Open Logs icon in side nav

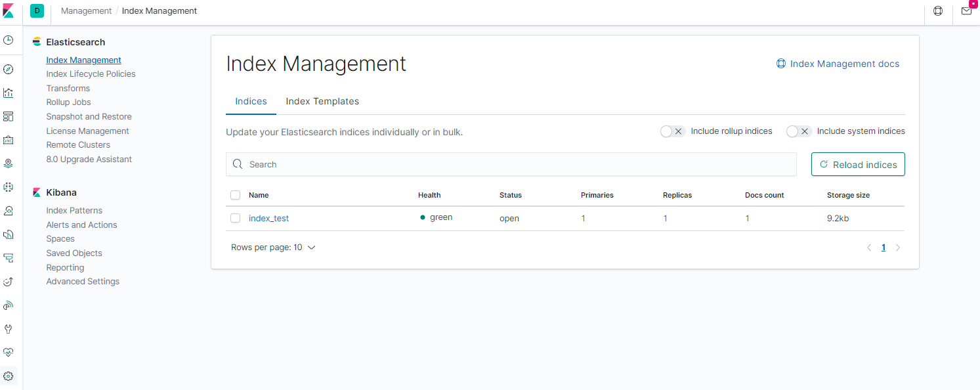coord(8,234)
